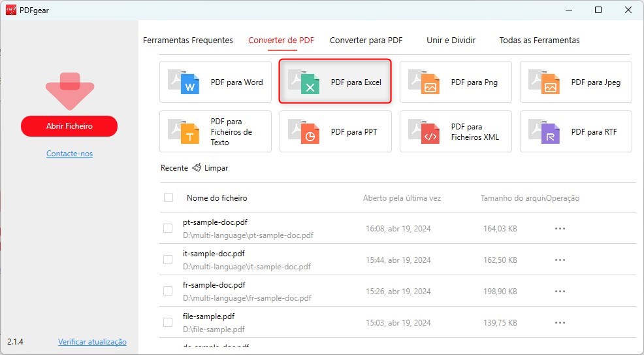Open the PDF para RTF icon
This screenshot has width=644, height=355.
click(x=544, y=131)
